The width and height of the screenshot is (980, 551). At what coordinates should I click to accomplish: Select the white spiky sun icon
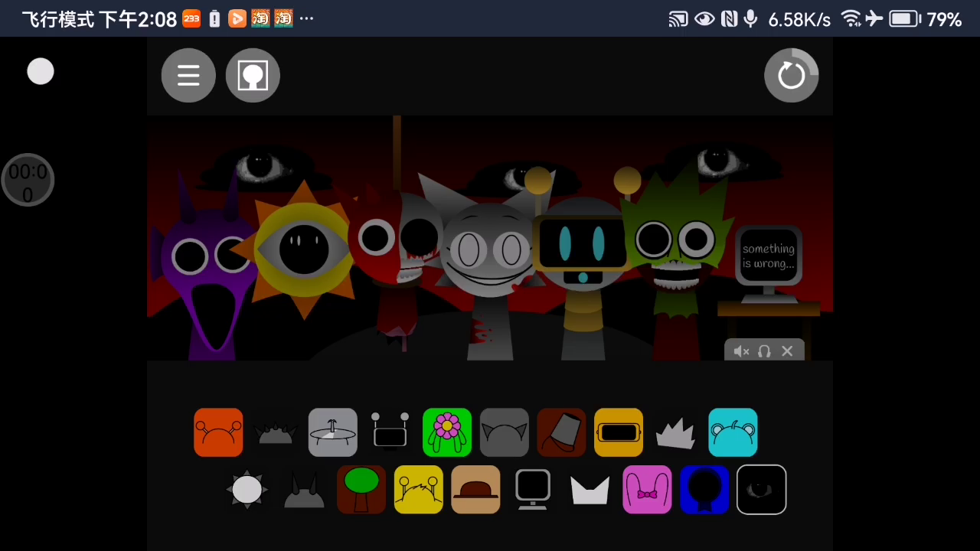click(x=247, y=490)
